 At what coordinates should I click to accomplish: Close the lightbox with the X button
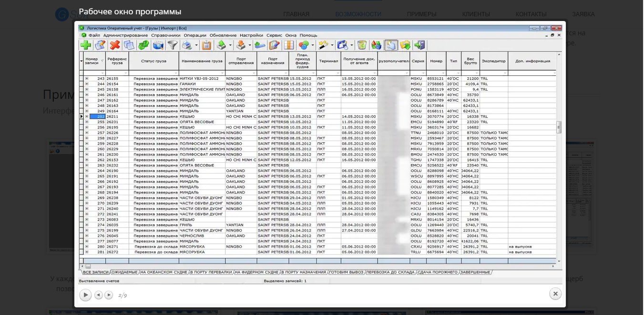pos(555,294)
